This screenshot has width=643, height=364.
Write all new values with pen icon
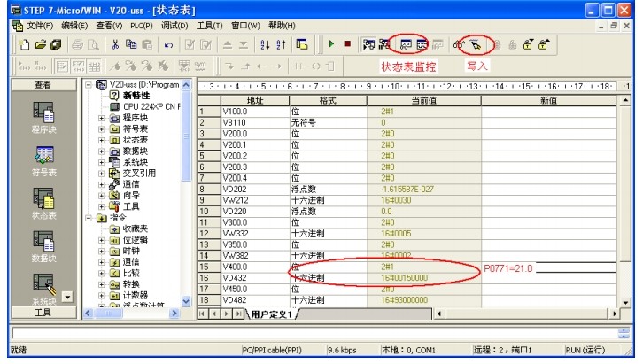click(x=476, y=44)
